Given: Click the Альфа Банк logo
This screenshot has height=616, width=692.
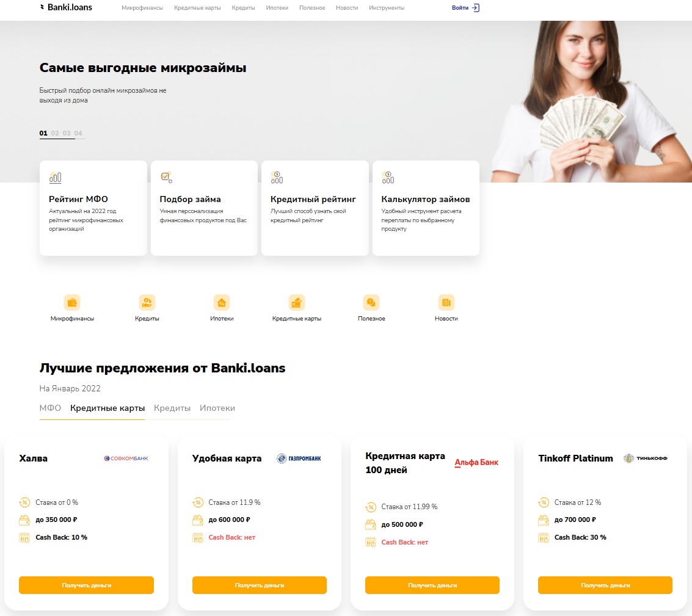Looking at the screenshot, I should coord(476,462).
